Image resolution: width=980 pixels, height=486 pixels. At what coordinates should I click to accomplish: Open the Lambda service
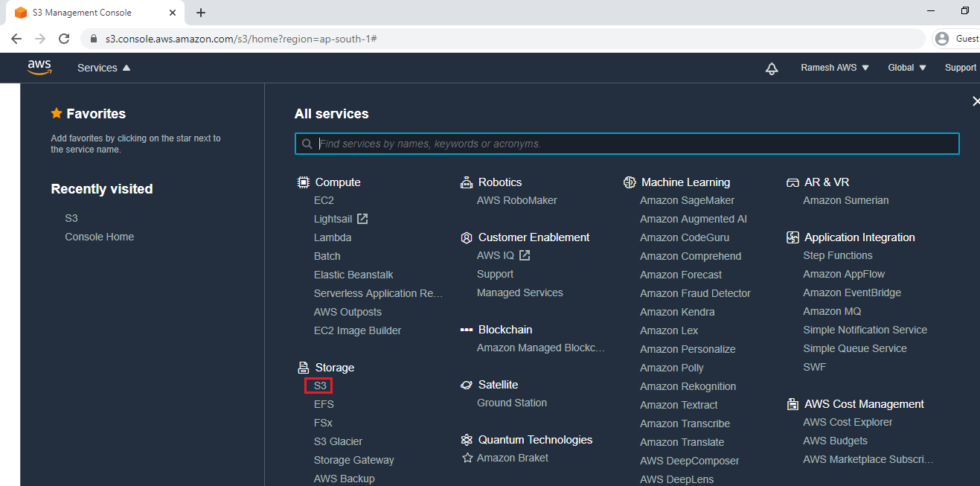(333, 237)
